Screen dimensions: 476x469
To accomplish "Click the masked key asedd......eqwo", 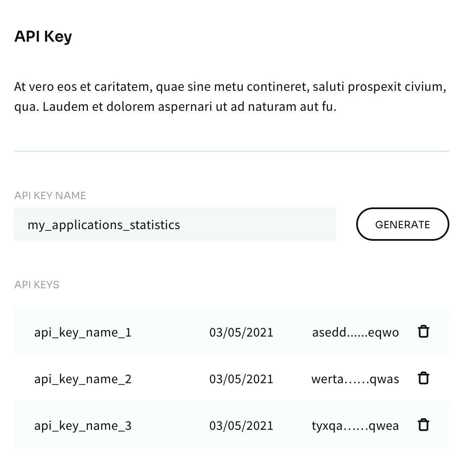I will [x=355, y=332].
